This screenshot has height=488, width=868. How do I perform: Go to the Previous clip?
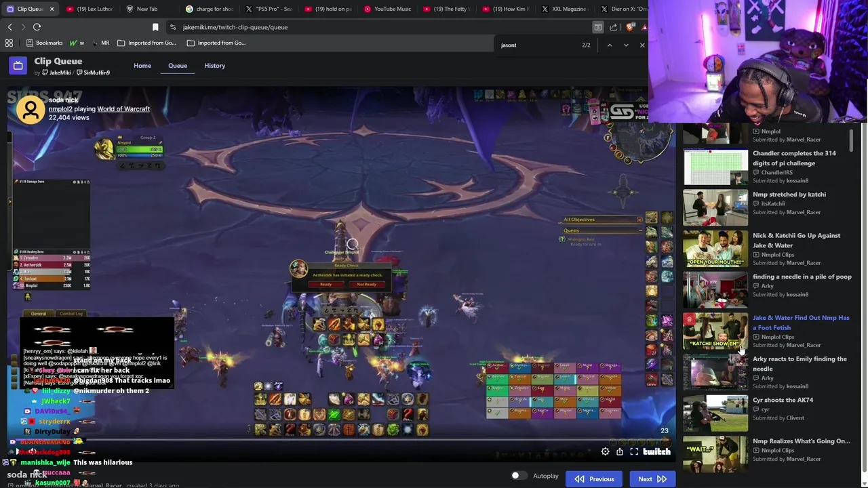(x=595, y=479)
